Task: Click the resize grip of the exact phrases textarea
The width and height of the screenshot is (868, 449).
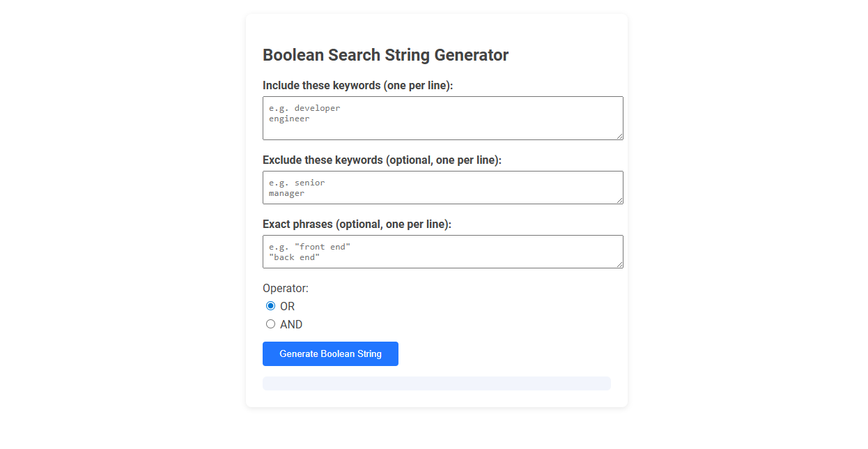Action: (x=620, y=265)
